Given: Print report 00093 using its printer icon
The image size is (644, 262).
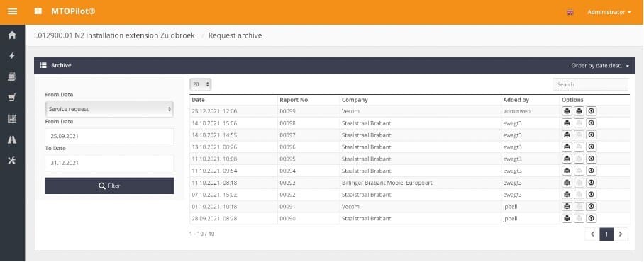Looking at the screenshot, I should point(567,183).
